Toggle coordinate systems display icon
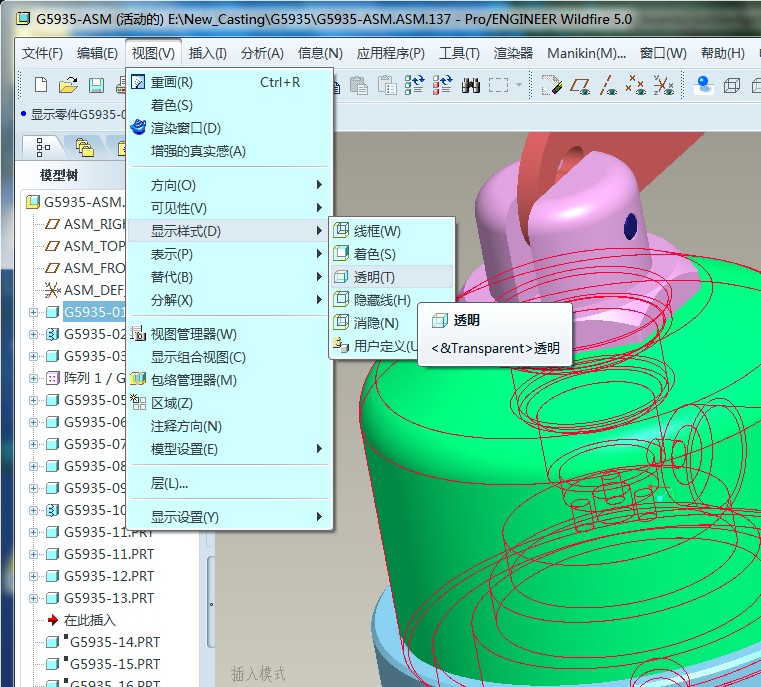 pos(663,85)
